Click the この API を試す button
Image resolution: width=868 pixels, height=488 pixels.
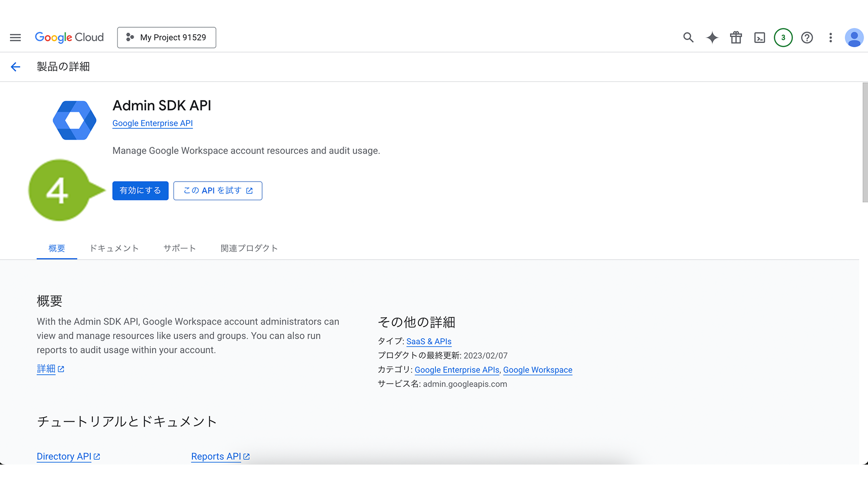(x=218, y=190)
